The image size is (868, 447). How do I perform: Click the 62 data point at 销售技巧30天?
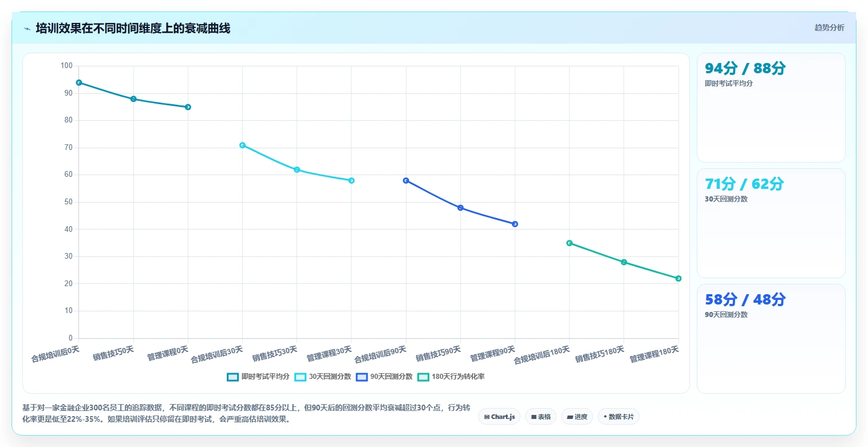[x=297, y=169]
